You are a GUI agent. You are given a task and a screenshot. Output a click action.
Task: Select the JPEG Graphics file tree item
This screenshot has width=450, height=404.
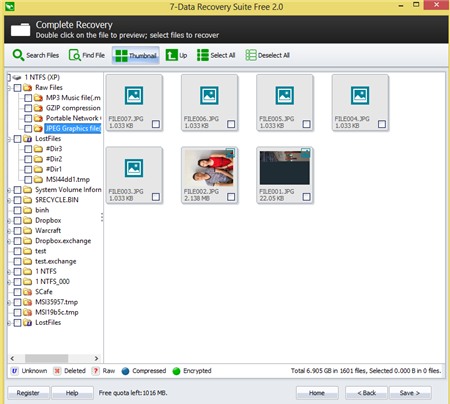[x=73, y=129]
